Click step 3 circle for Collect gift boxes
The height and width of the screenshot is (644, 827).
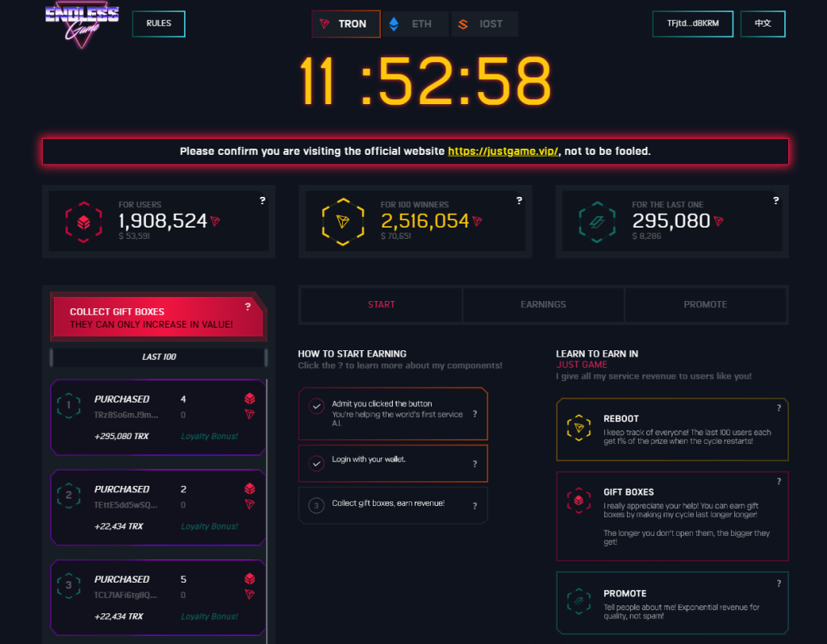pyautogui.click(x=316, y=506)
